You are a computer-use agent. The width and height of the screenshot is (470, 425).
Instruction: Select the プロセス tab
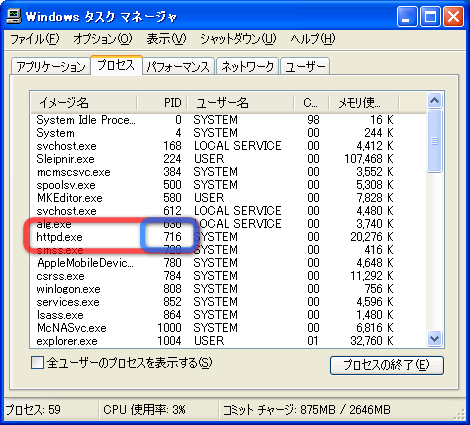point(116,65)
